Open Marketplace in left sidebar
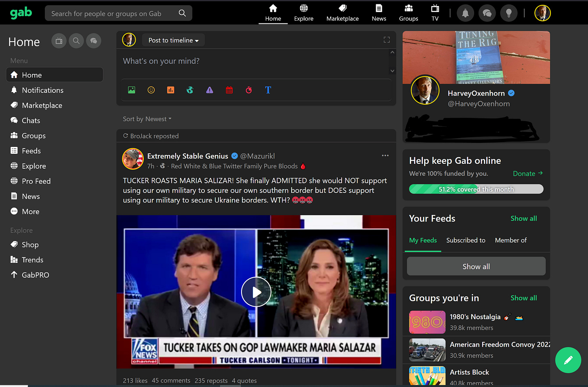 tap(55, 105)
